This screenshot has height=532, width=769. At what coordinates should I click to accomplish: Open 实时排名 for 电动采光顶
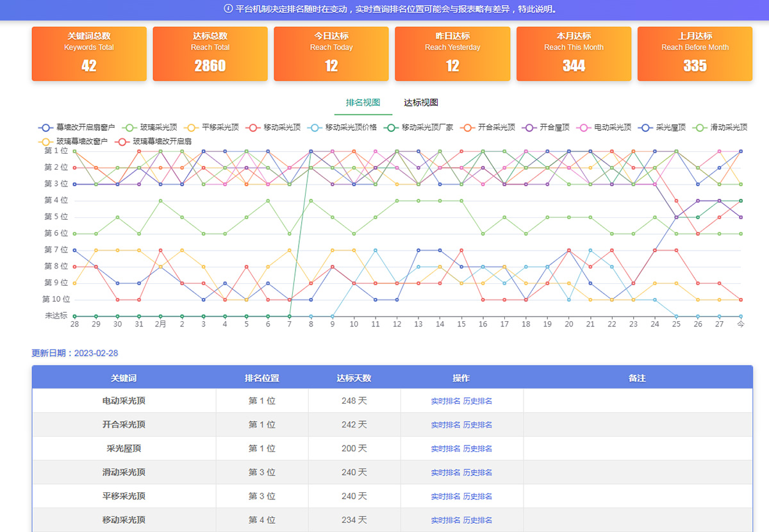[x=445, y=401]
